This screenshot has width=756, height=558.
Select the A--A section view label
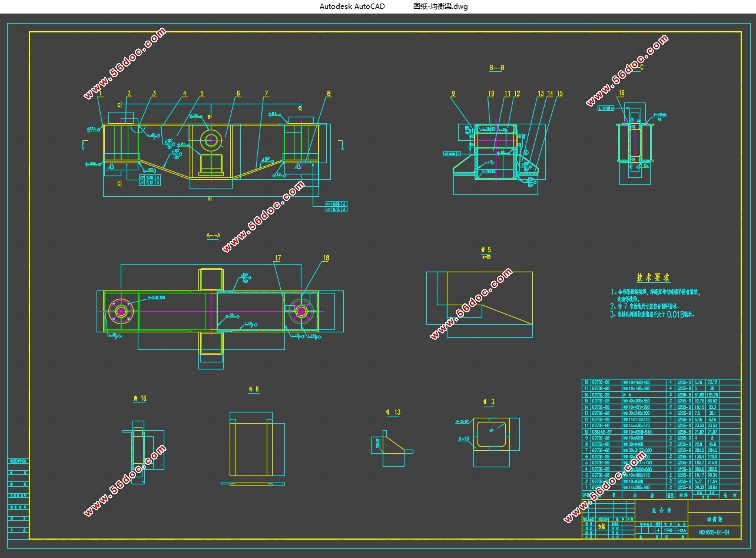point(213,235)
